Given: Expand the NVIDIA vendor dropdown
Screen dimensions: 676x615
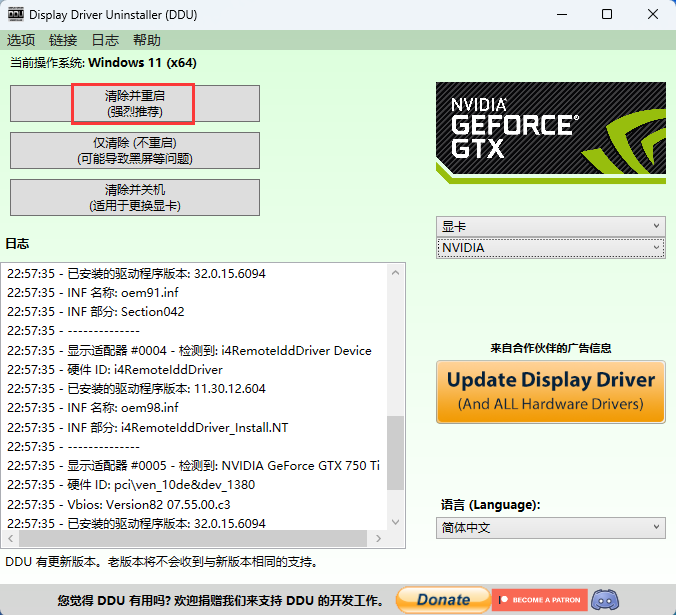Looking at the screenshot, I should tap(550, 247).
